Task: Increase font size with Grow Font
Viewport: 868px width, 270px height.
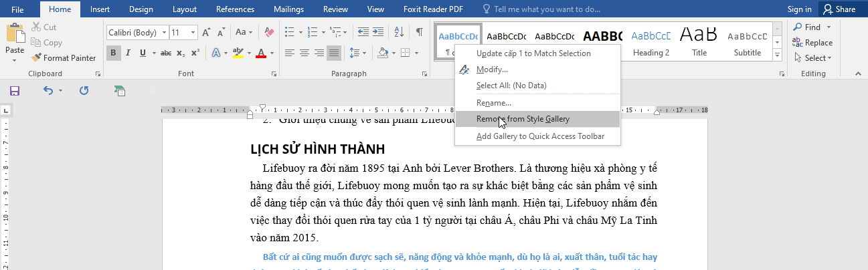Action: 207,33
